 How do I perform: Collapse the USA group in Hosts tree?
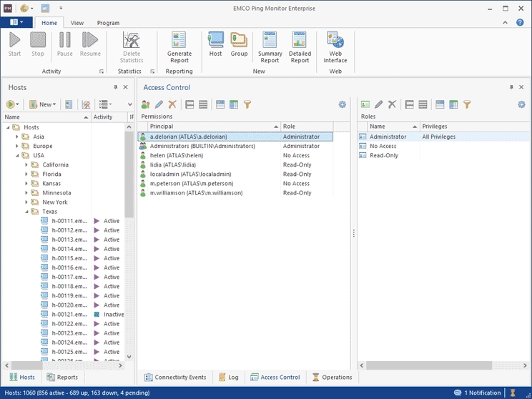tap(17, 155)
